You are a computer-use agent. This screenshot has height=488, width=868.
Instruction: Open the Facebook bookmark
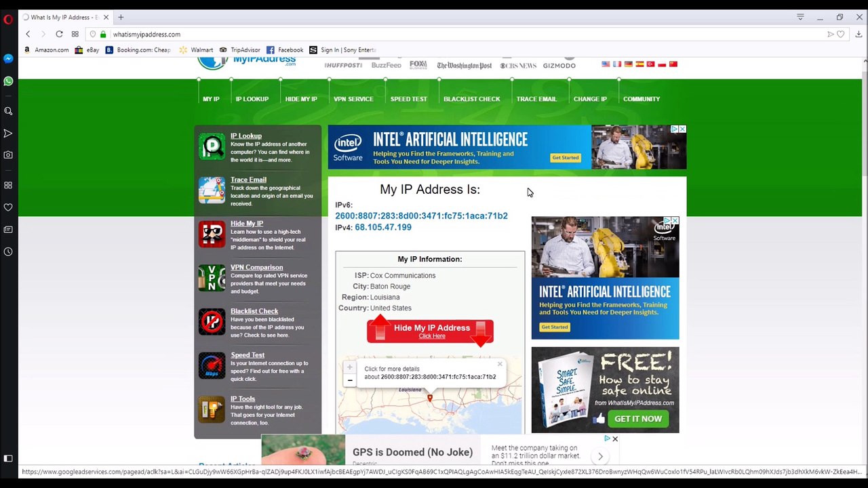(285, 49)
